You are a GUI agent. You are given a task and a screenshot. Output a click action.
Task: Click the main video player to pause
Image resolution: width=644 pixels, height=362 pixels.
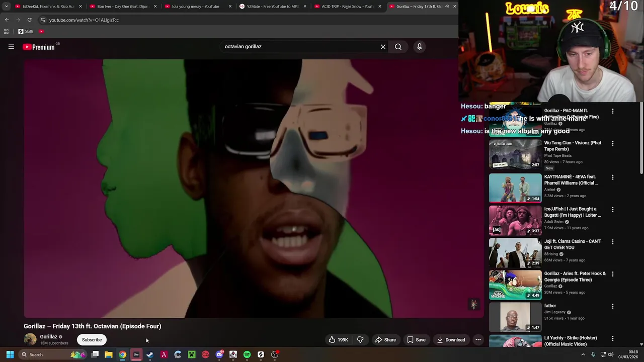tap(254, 189)
